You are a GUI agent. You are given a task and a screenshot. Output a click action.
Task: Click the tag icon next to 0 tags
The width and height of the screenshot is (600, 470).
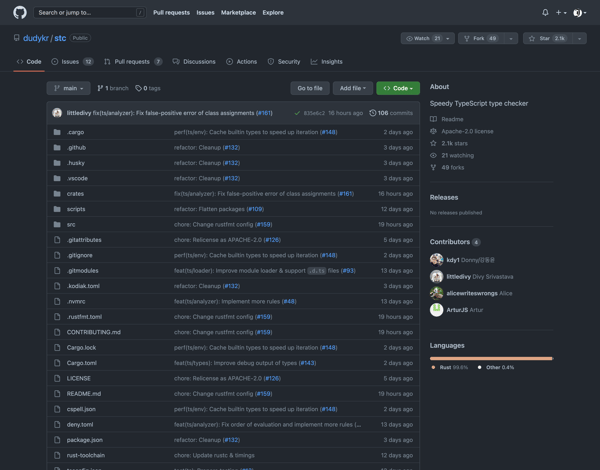[138, 88]
